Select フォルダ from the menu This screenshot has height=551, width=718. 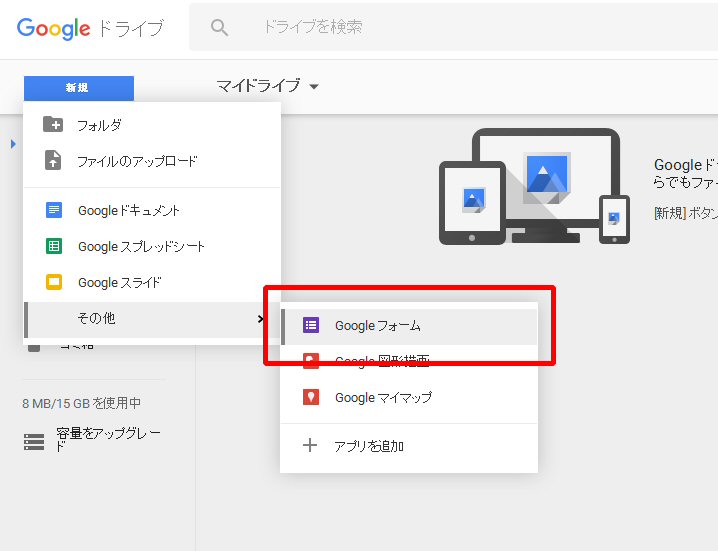pos(152,125)
